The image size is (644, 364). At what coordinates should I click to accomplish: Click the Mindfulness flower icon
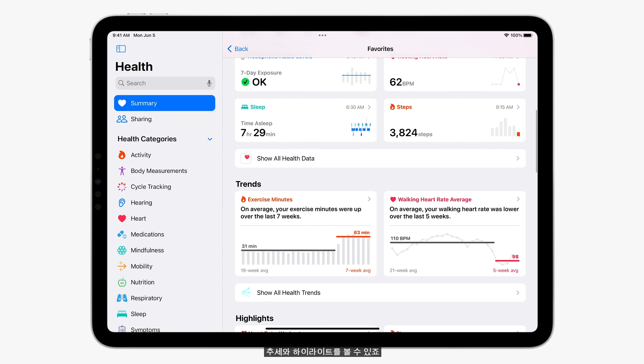122,250
